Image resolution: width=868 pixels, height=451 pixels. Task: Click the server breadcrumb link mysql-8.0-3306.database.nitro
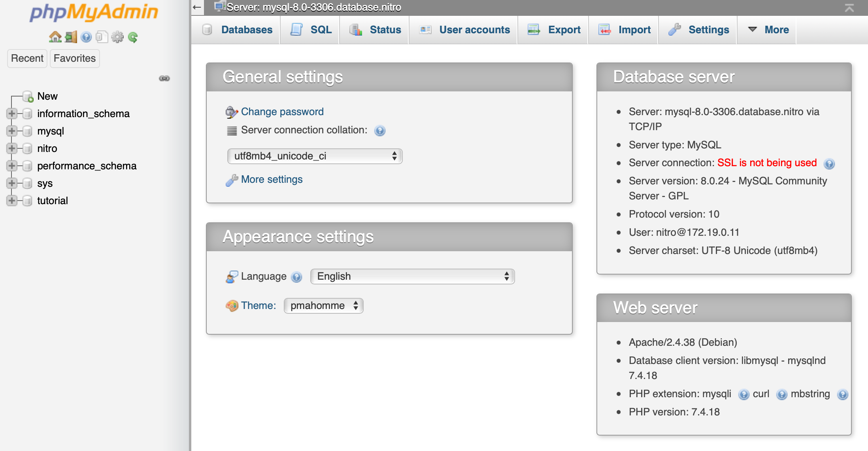(x=314, y=7)
